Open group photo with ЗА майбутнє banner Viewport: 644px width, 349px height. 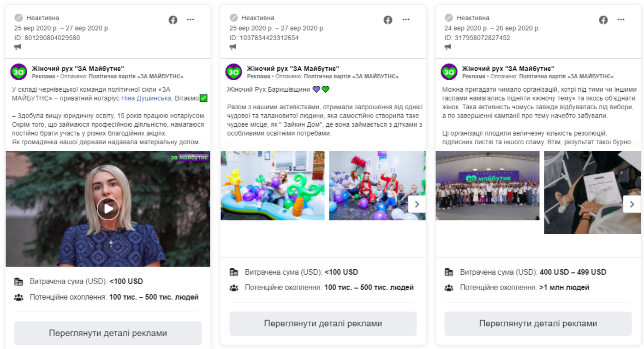488,186
